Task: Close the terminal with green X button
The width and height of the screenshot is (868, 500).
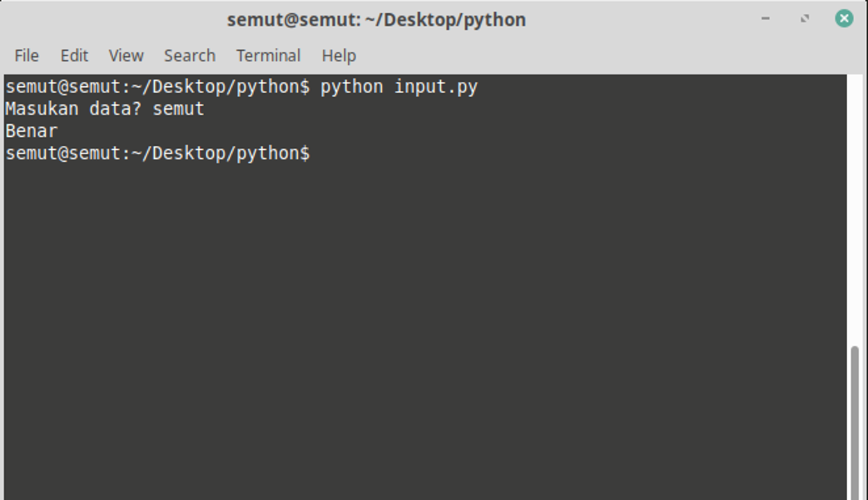Action: tap(844, 19)
